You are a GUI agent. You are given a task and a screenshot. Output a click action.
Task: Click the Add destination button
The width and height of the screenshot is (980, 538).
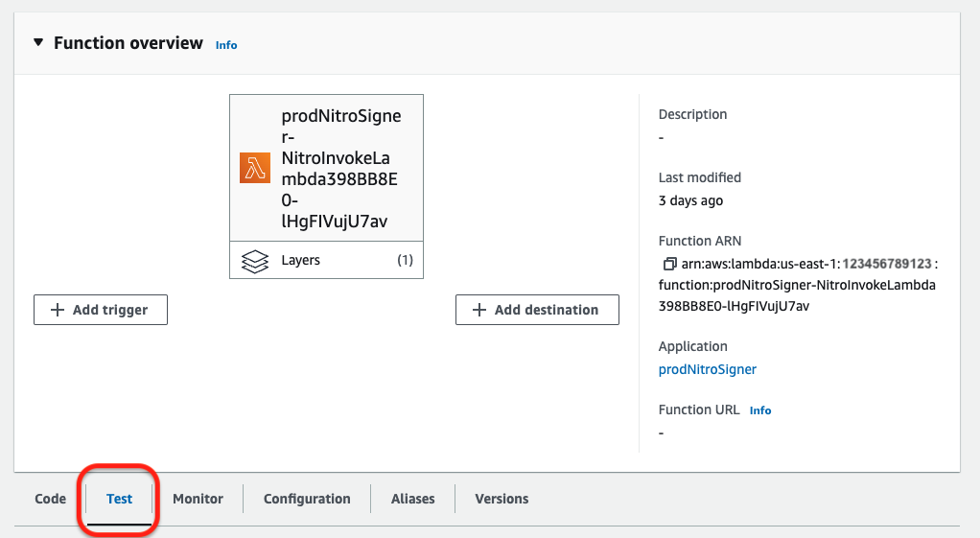tap(538, 310)
